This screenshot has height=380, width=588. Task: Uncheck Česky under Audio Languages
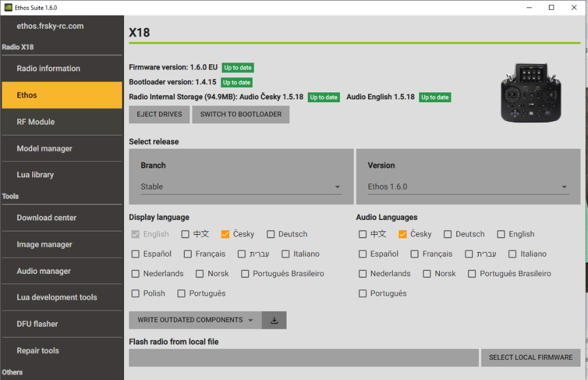pos(403,234)
